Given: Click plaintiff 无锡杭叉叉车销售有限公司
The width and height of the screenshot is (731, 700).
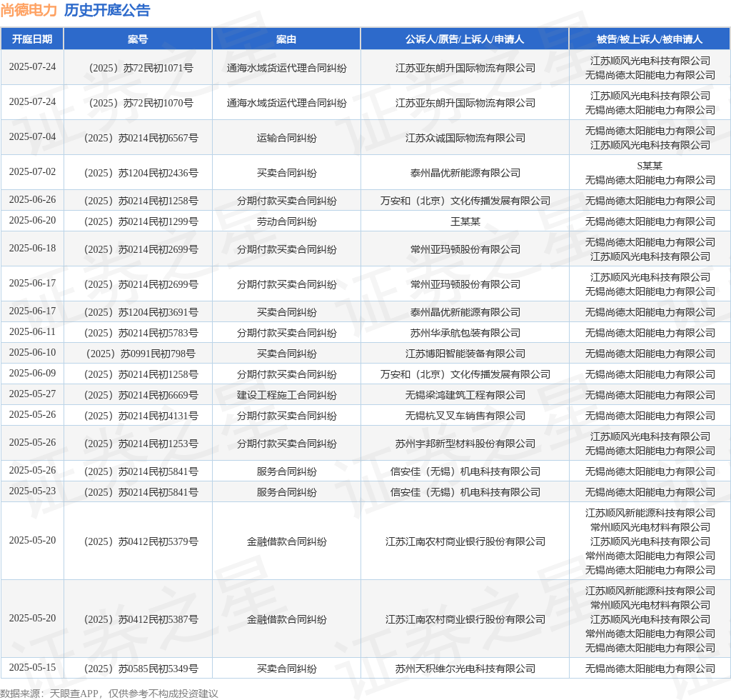Looking at the screenshot, I should tap(465, 416).
